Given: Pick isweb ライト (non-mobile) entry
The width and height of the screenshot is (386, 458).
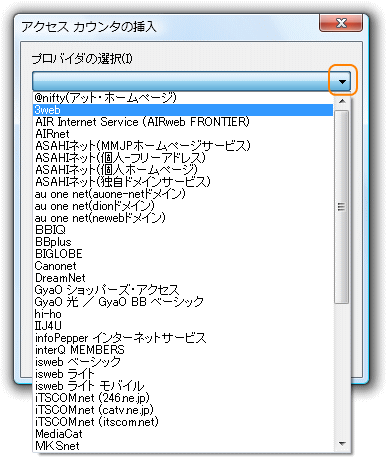Looking at the screenshot, I should [x=183, y=374].
